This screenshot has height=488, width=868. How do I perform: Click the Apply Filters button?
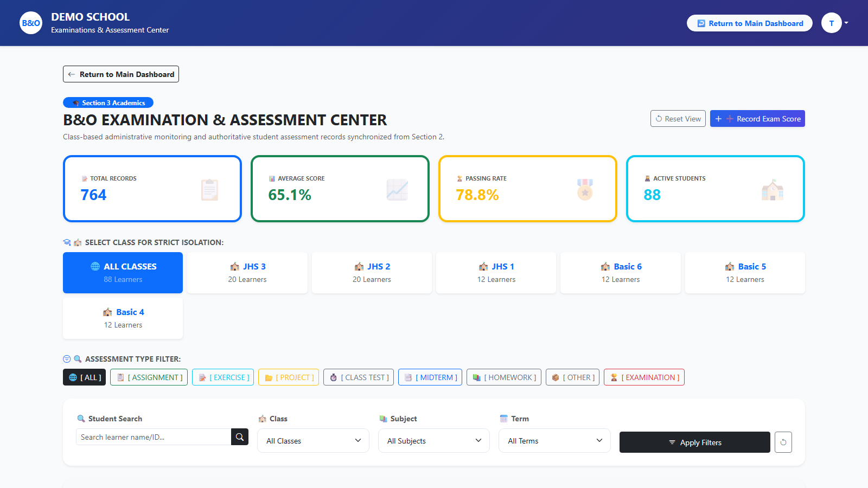click(695, 442)
